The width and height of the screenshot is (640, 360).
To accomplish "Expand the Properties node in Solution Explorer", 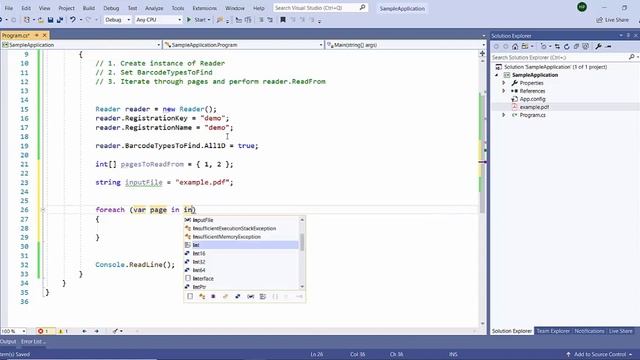I will [504, 83].
